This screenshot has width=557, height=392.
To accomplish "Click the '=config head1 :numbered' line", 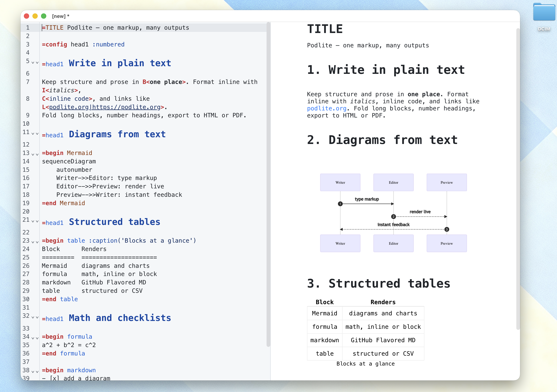I will pyautogui.click(x=83, y=44).
